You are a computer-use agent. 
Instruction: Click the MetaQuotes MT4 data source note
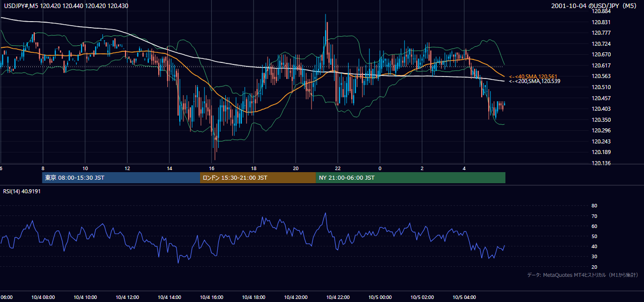coord(583,275)
